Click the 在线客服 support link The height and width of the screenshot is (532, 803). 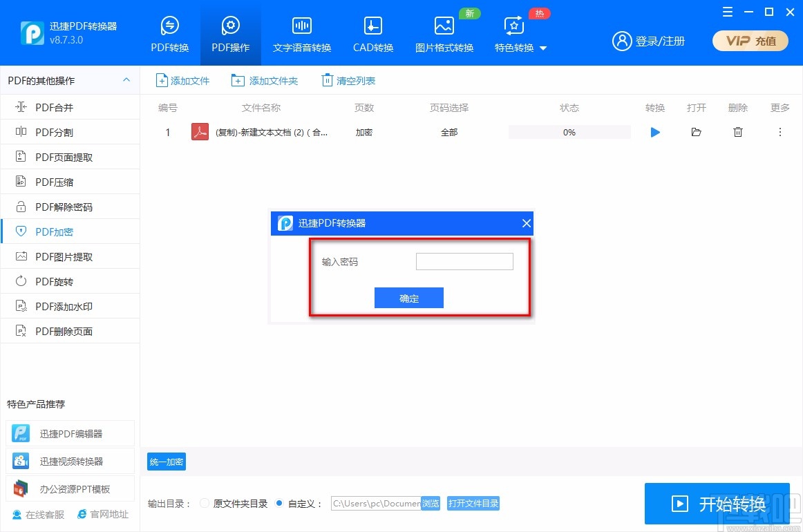[39, 515]
